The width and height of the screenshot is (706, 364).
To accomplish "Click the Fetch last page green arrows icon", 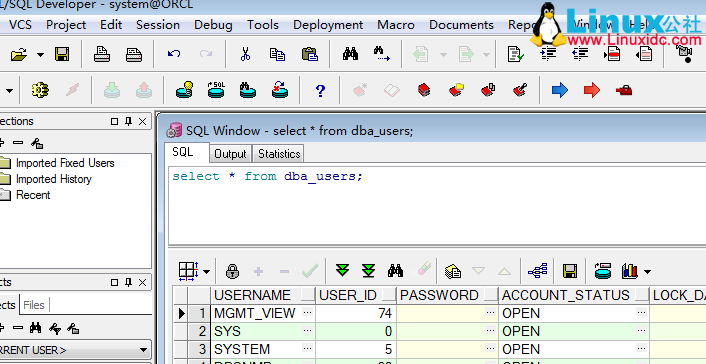I will click(x=368, y=271).
